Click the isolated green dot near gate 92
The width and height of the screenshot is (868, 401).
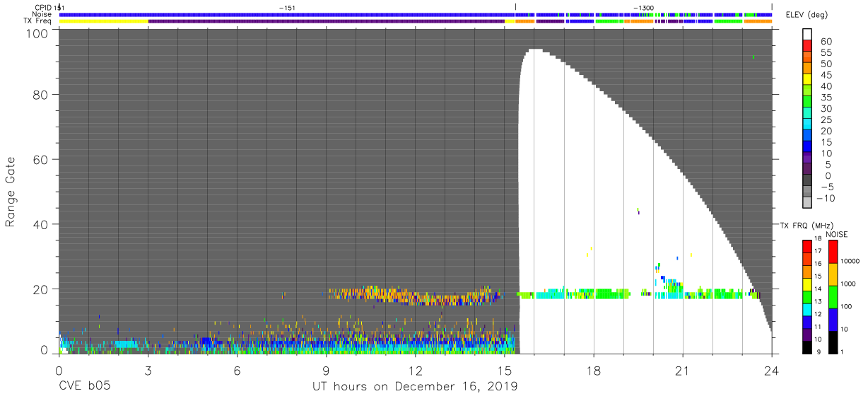pos(754,57)
